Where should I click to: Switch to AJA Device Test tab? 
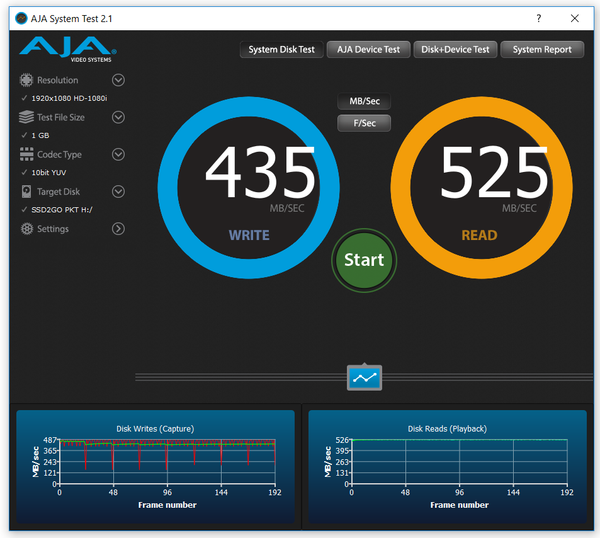368,49
